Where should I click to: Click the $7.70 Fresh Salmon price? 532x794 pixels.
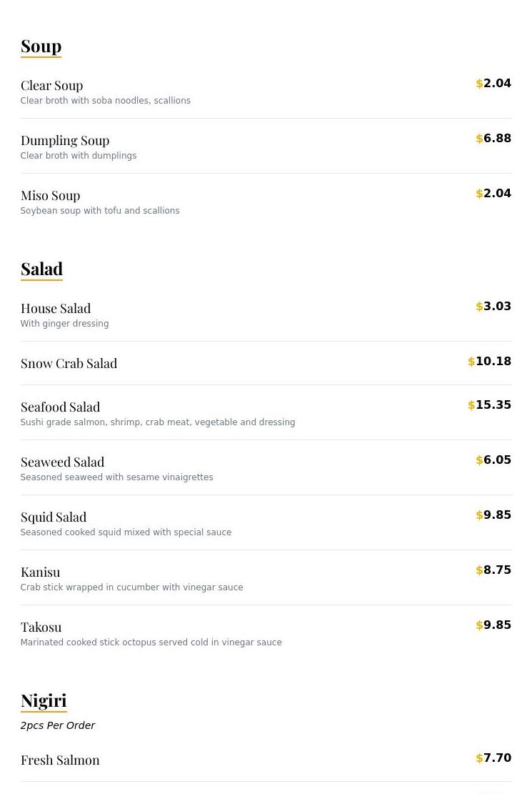(x=493, y=758)
